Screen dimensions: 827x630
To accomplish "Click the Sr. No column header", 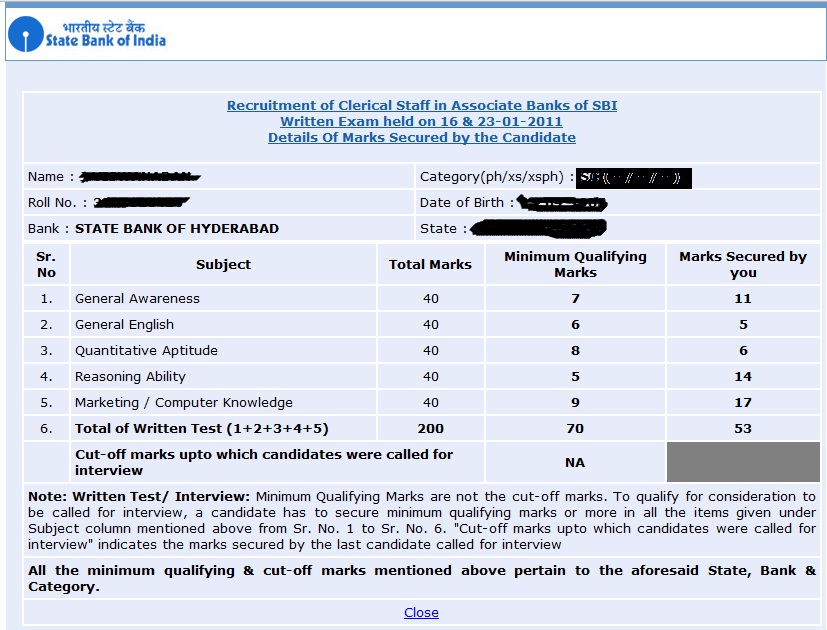I will pos(46,264).
